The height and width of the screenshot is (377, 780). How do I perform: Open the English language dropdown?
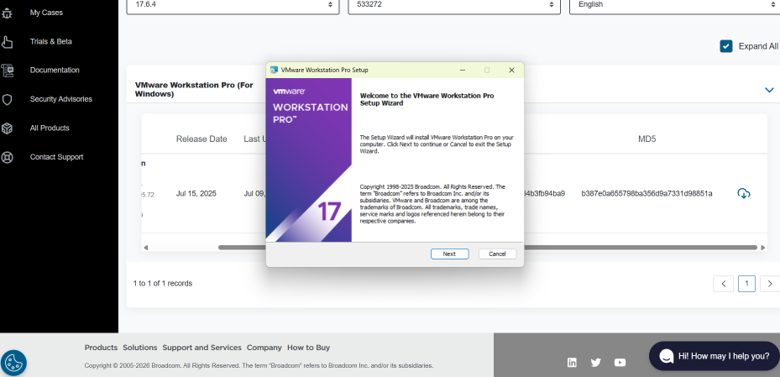tap(675, 5)
